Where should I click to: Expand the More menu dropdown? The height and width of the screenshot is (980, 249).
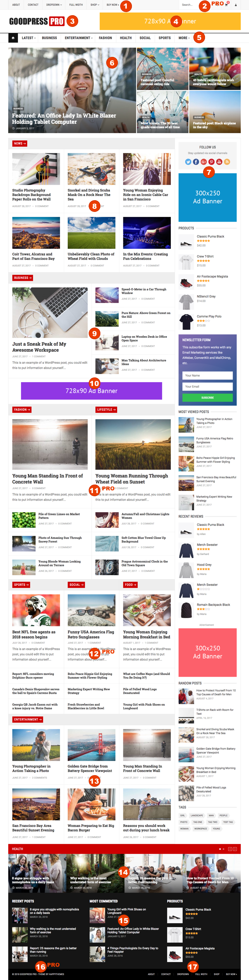pos(184,38)
